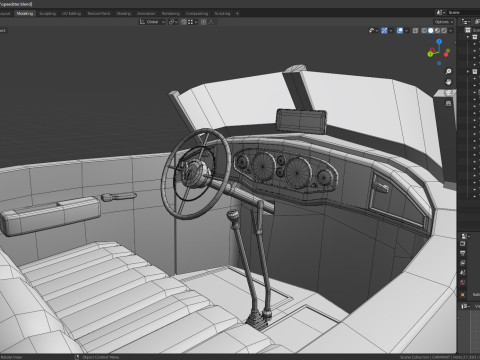Image resolution: width=480 pixels, height=360 pixels.
Task: Open the pivot point dropdown
Action: (173, 22)
